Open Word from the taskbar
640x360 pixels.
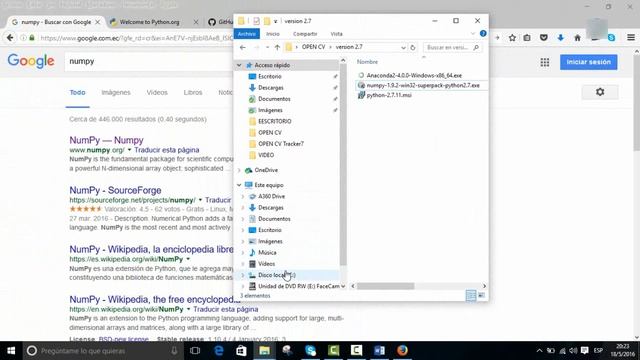(379, 351)
